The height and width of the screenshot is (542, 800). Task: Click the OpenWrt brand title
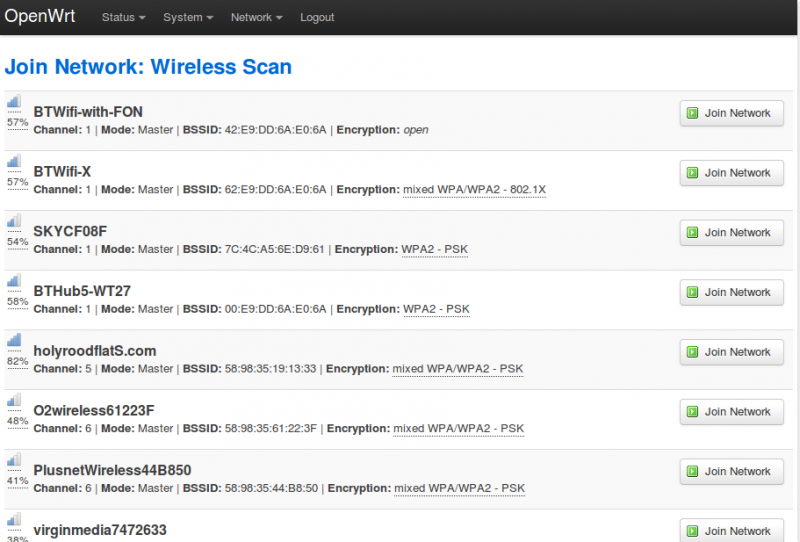[40, 17]
